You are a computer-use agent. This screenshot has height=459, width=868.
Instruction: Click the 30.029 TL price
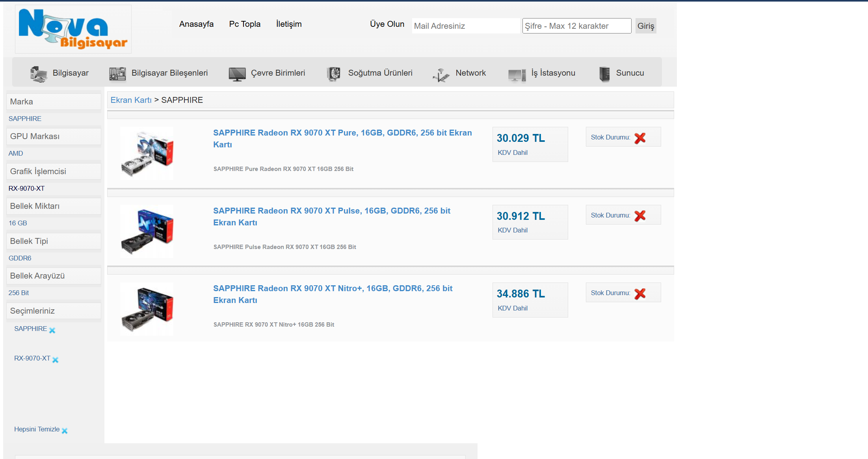coord(520,138)
